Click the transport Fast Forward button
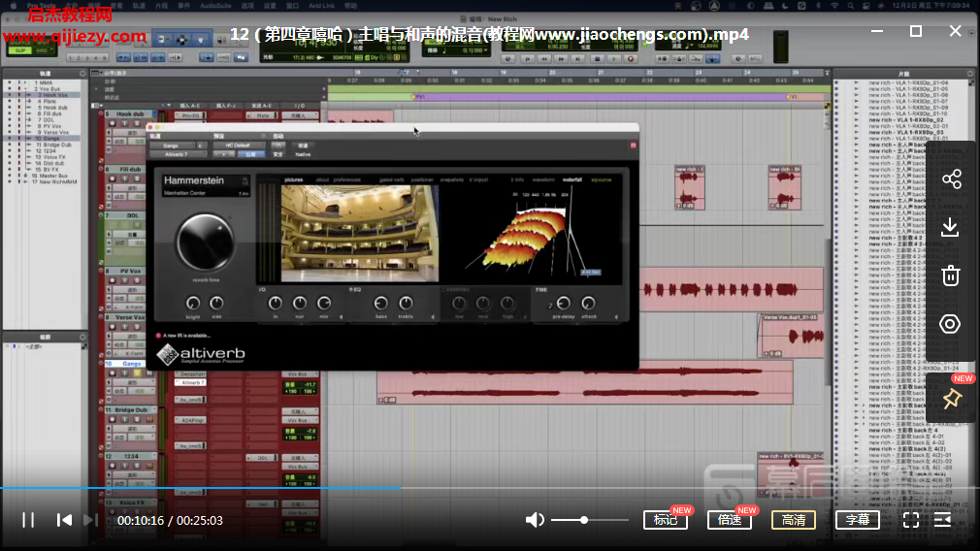 click(562, 59)
